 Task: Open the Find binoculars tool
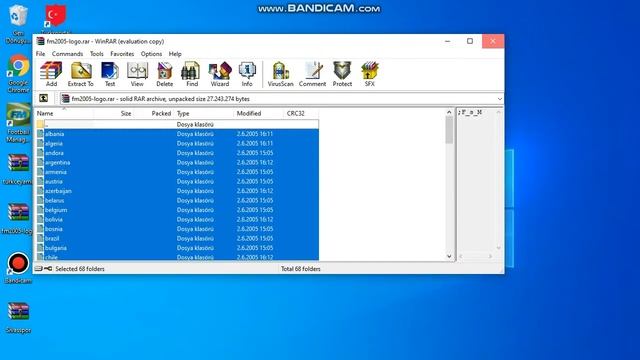192,74
